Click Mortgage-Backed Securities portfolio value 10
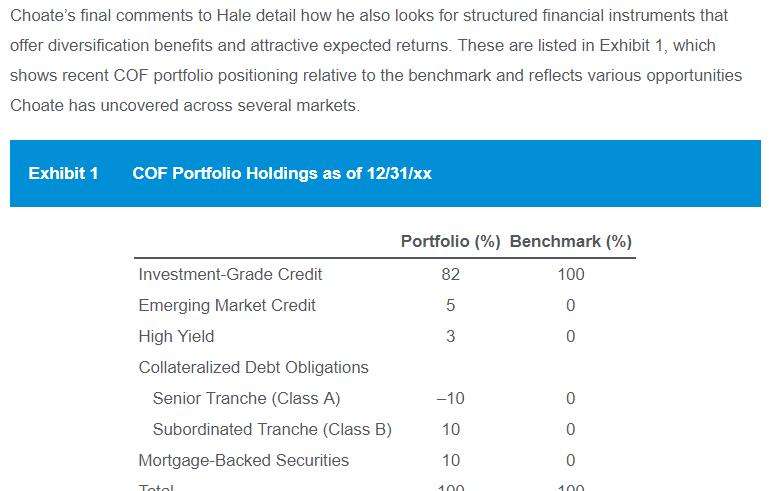The width and height of the screenshot is (769, 491). tap(450, 460)
